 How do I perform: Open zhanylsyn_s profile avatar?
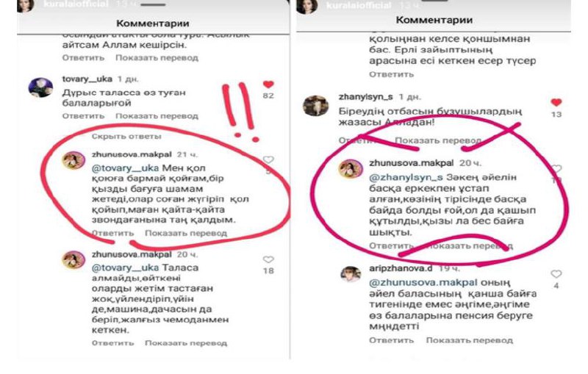(315, 105)
